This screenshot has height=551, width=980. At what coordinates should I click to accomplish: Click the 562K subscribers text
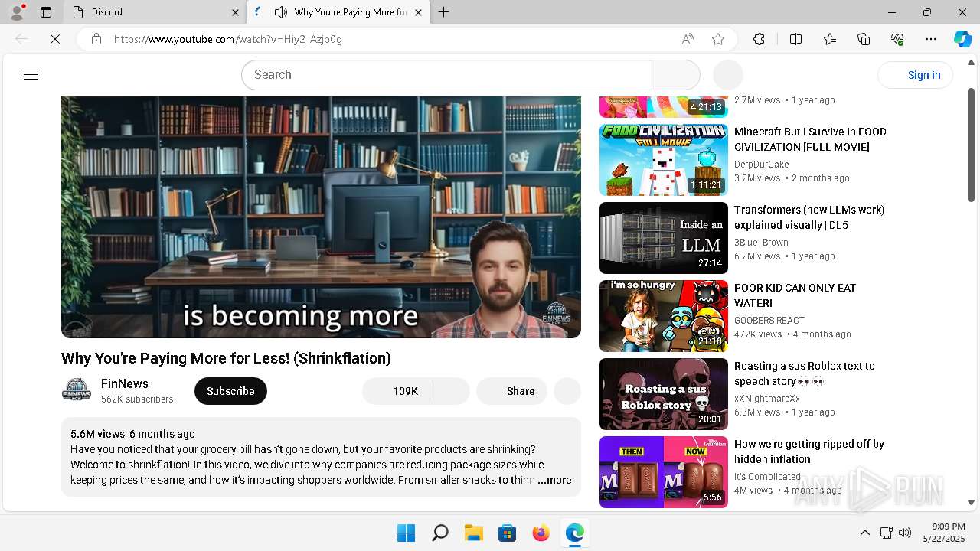point(137,399)
